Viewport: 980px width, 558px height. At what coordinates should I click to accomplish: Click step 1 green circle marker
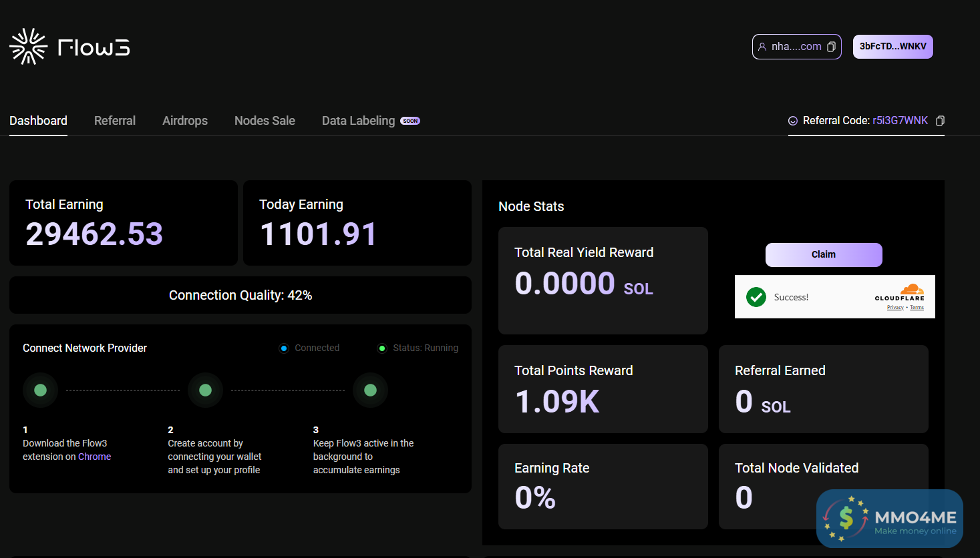click(x=40, y=390)
